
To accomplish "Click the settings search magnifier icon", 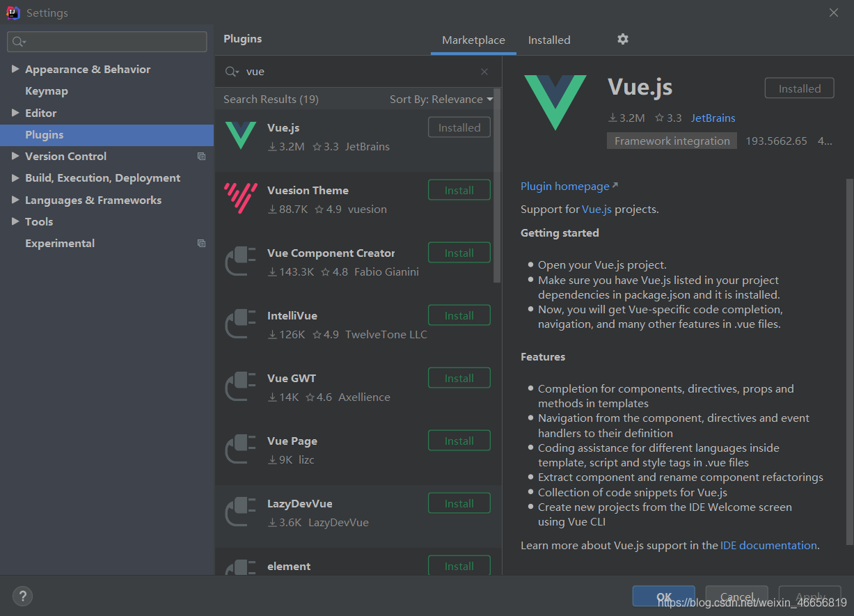I will (19, 42).
